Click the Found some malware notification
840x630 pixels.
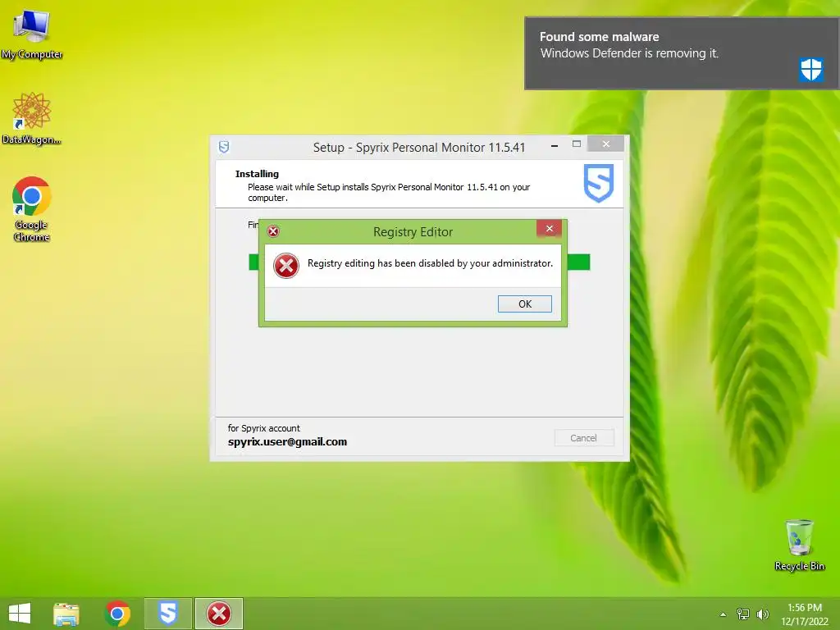pos(682,53)
